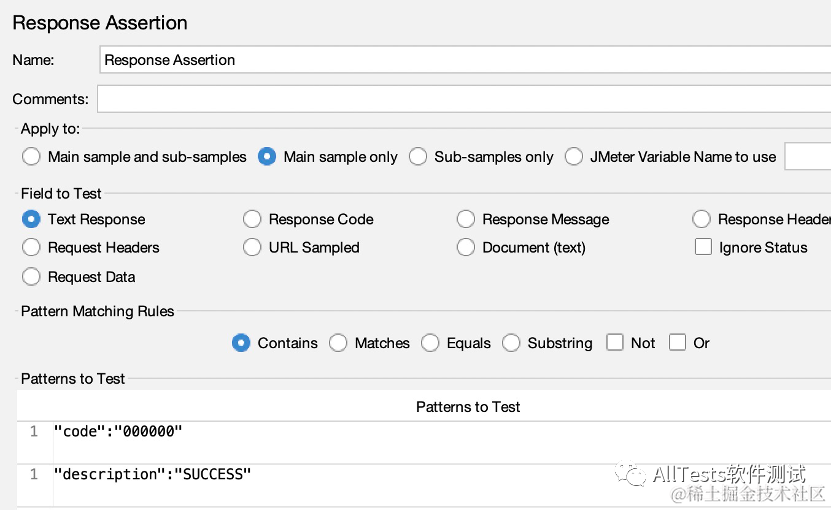Viewport: 832px width, 510px height.
Task: Choose Document (text) option
Action: coord(466,247)
